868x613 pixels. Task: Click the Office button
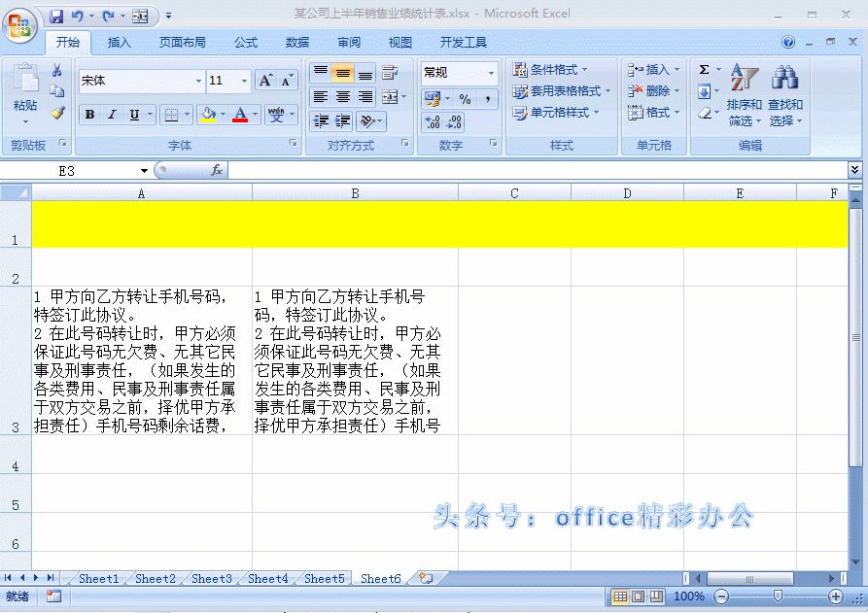[x=20, y=25]
